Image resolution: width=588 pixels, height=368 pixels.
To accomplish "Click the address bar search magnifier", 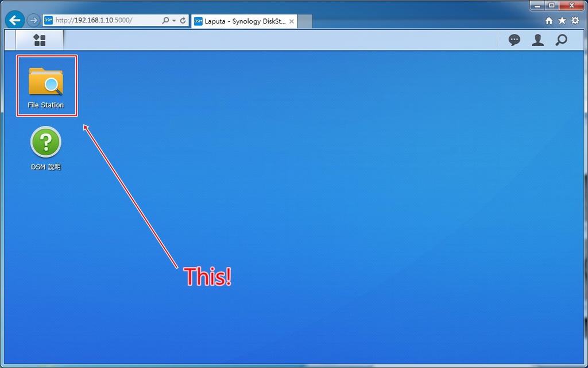I will point(165,20).
